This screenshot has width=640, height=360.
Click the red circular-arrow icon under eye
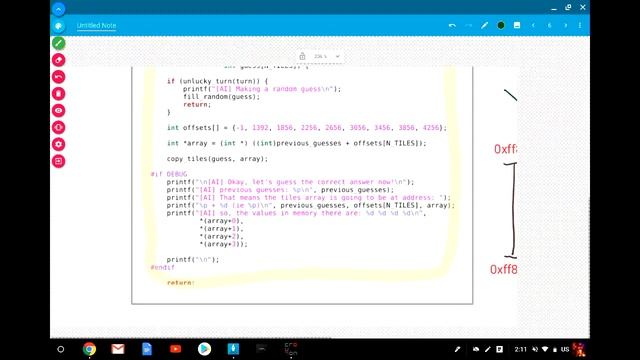click(x=58, y=127)
